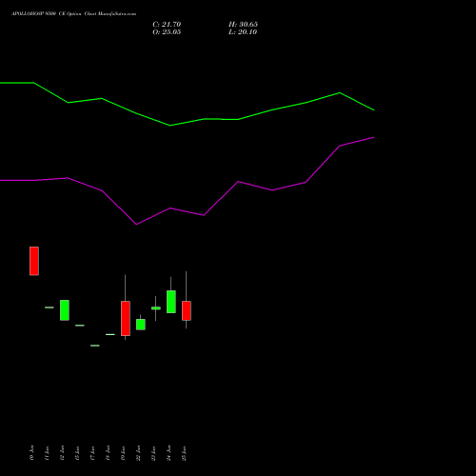476x476 pixels.
Task: Click the '18 Jun' date axis label
Action: (108, 453)
